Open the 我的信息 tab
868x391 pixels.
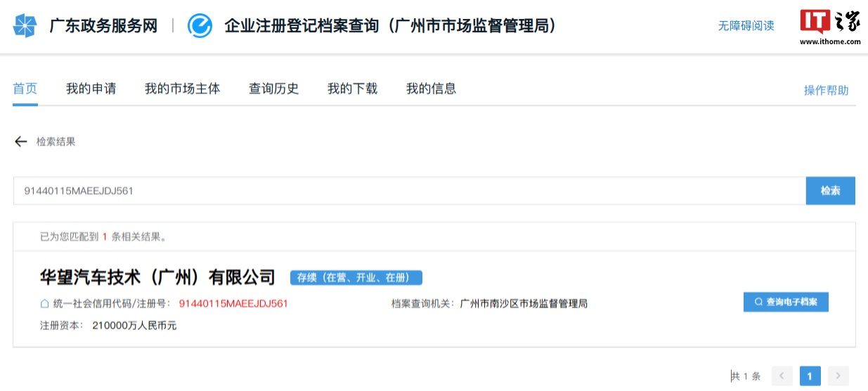(x=431, y=88)
